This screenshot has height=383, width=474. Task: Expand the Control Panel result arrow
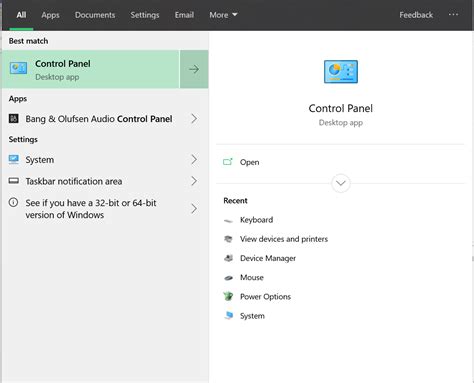[194, 69]
